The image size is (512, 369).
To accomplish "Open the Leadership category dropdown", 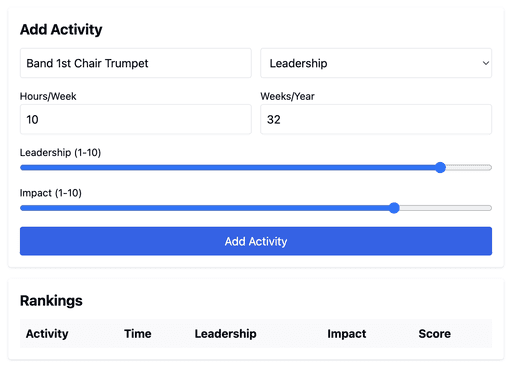I will coord(376,63).
